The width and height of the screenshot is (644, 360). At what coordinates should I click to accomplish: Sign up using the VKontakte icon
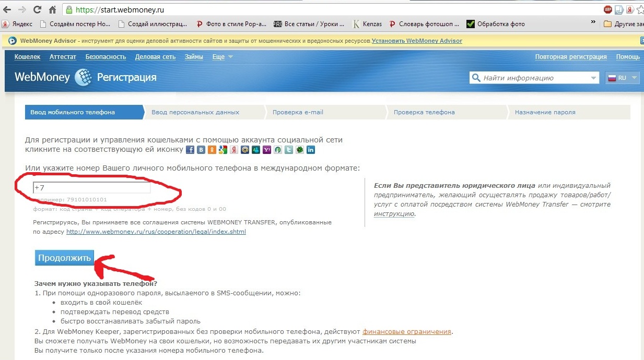pos(201,150)
